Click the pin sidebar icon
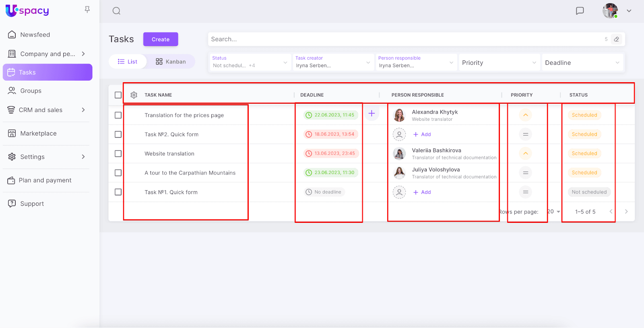644x328 pixels. [87, 9]
